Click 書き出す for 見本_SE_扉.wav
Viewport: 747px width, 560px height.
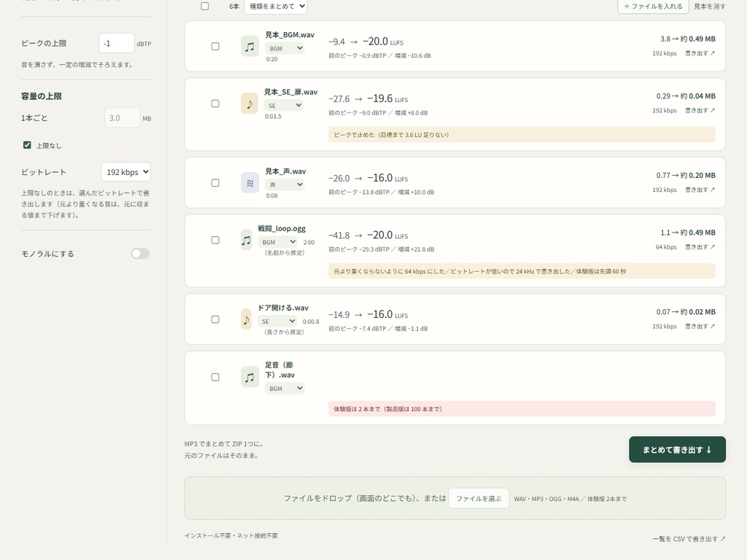[x=700, y=111]
